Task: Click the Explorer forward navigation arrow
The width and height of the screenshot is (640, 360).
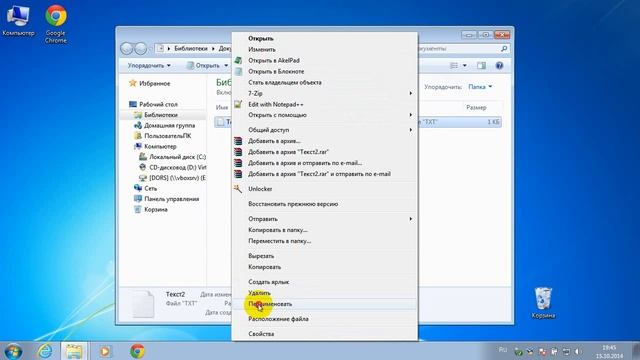Action: 140,49
